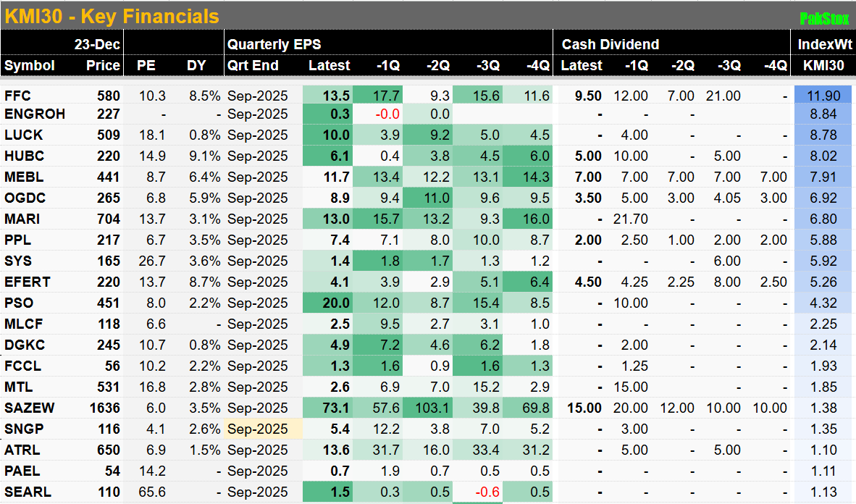Select the SYS symbol cell
Viewport: 856px width, 504px height.
(x=17, y=261)
